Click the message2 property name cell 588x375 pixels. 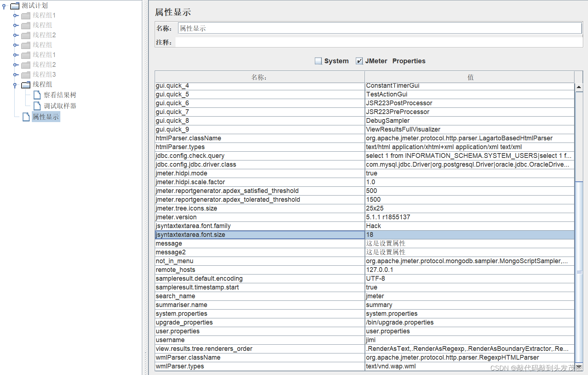click(x=260, y=252)
